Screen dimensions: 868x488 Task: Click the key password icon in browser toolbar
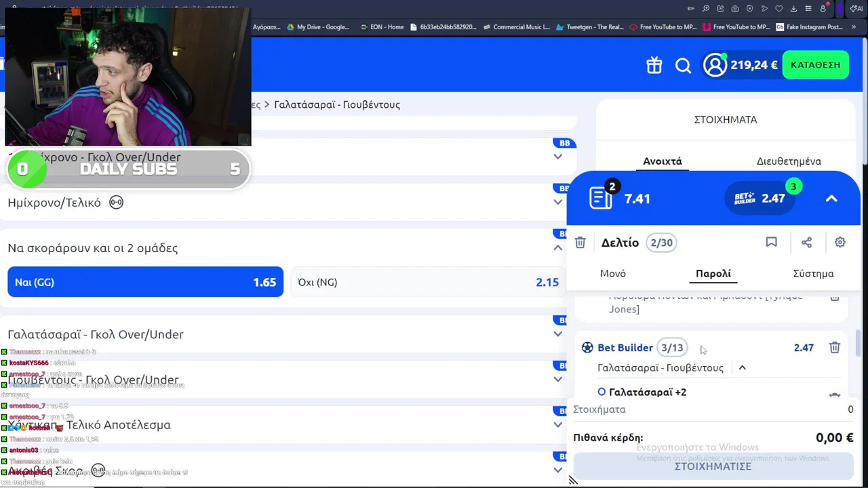pos(691,9)
